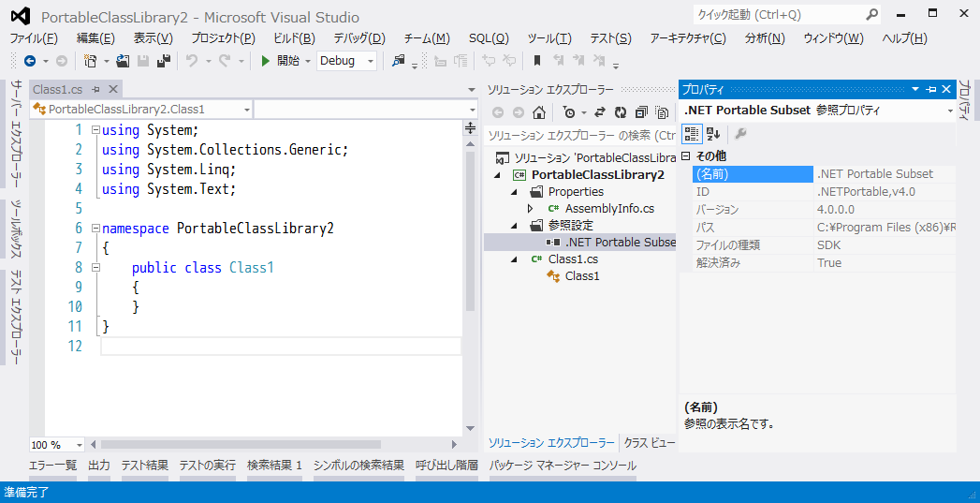Click the Collapse All icon in Solution Explorer

(x=641, y=112)
